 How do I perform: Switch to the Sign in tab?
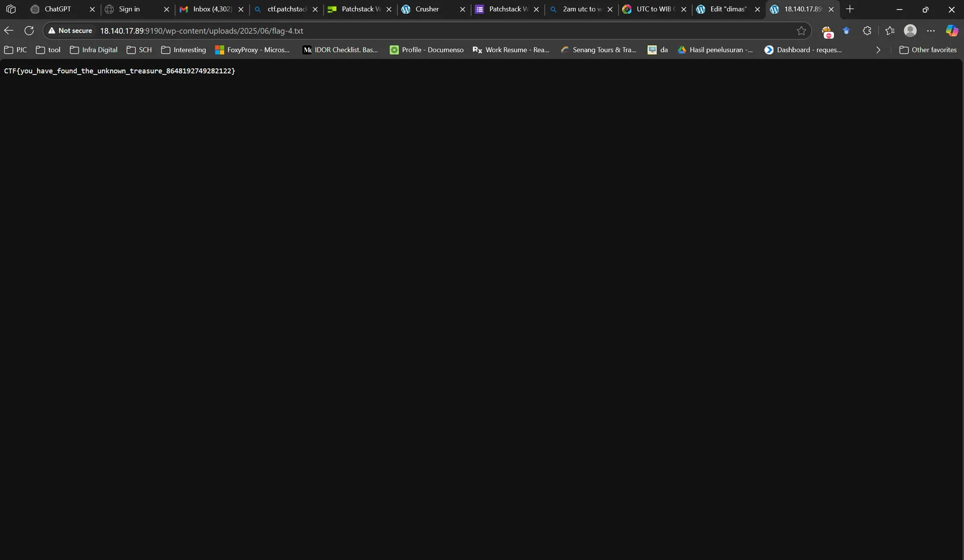[x=130, y=9]
